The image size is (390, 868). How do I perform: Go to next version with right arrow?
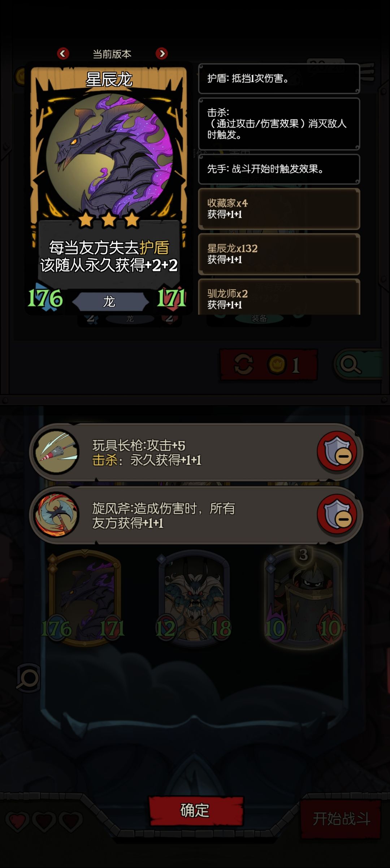[161, 54]
